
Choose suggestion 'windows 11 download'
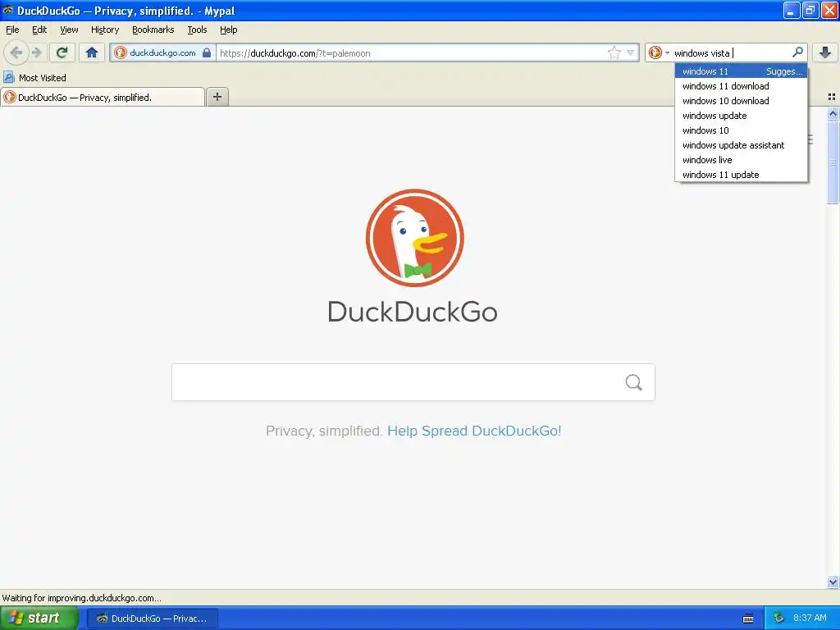click(741, 86)
